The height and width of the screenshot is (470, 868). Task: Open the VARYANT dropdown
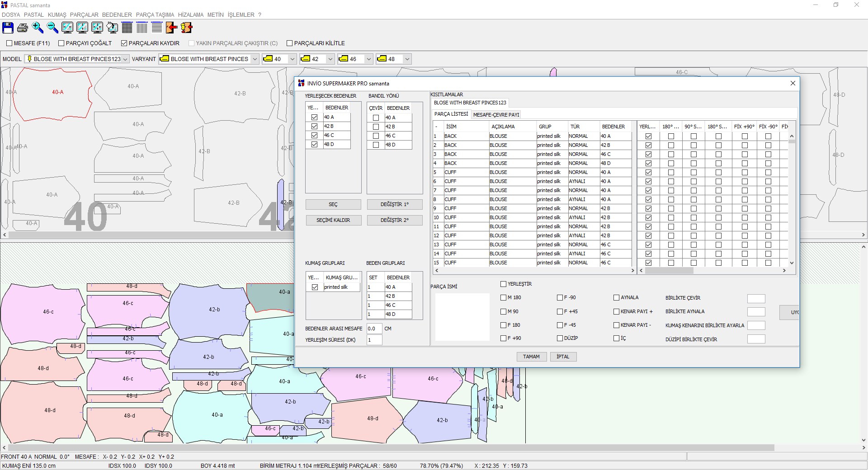(255, 59)
